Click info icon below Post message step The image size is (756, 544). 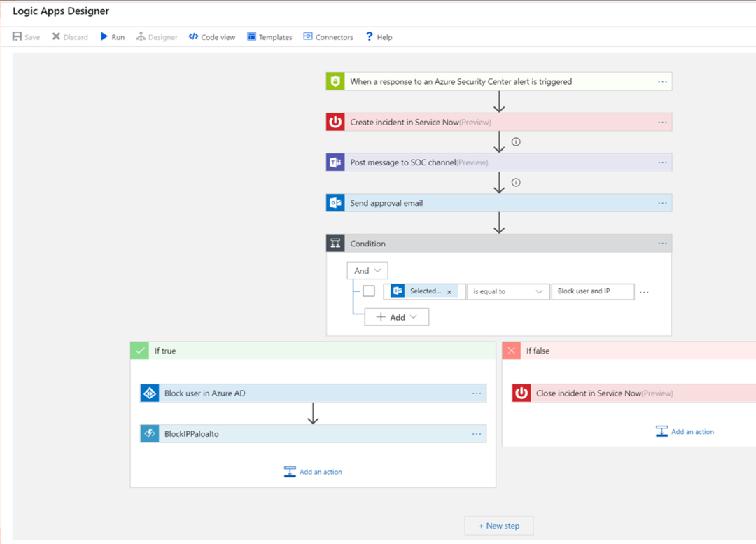coord(516,182)
